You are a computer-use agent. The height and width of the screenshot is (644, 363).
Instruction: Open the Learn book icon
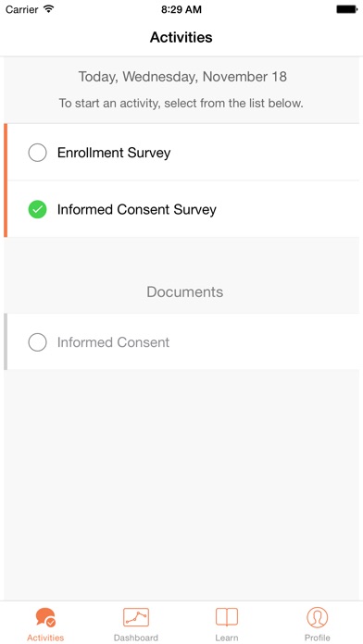click(x=227, y=617)
